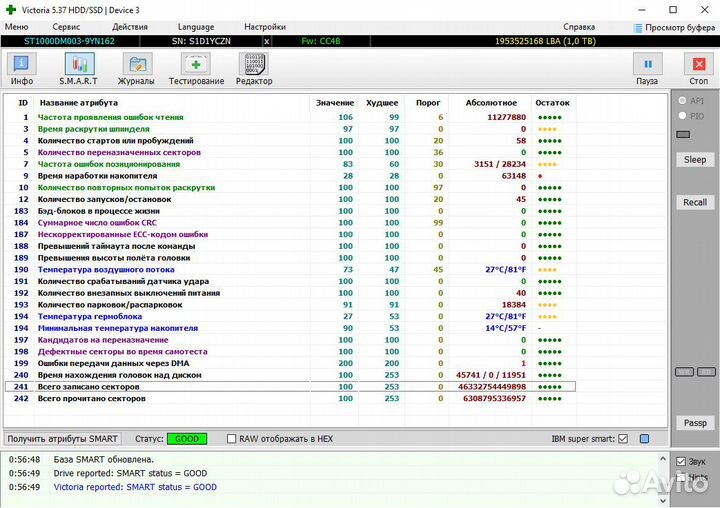Toggle the Звук sound checkbox
Viewport: 720px width, 508px height.
point(681,461)
